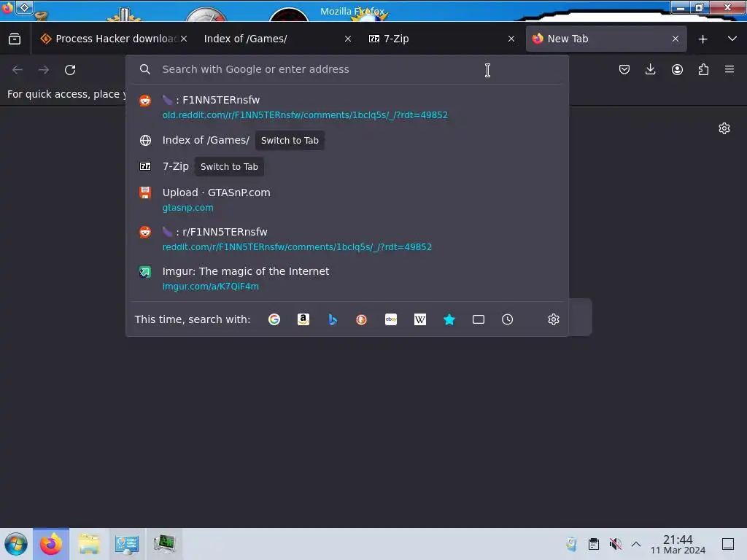Unmute the volume tray icon
Image resolution: width=747 pixels, height=560 pixels.
615,544
